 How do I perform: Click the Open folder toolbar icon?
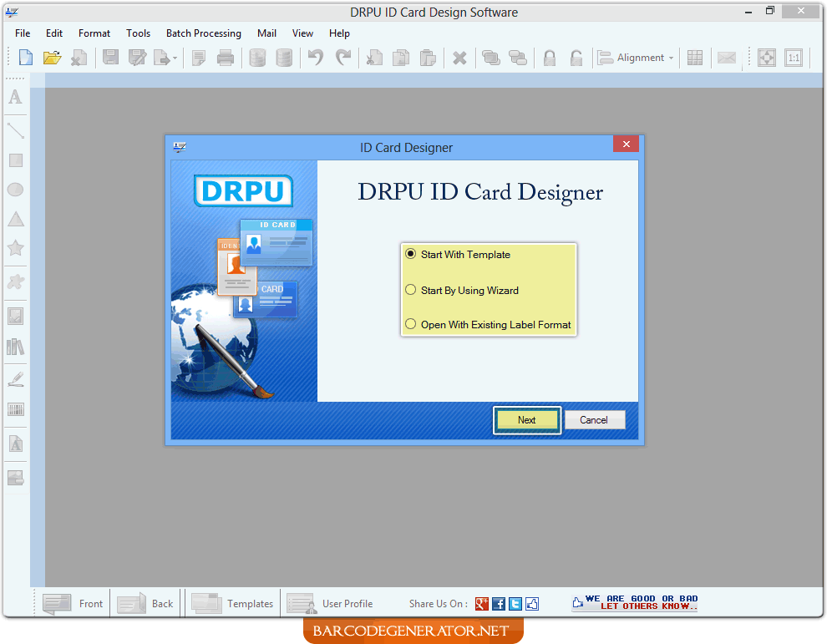pyautogui.click(x=53, y=57)
